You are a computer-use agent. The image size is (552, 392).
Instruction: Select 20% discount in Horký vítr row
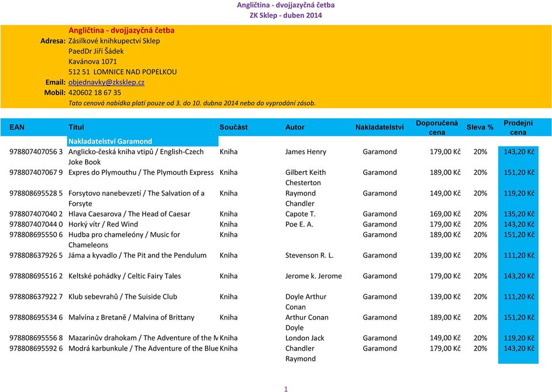480,224
